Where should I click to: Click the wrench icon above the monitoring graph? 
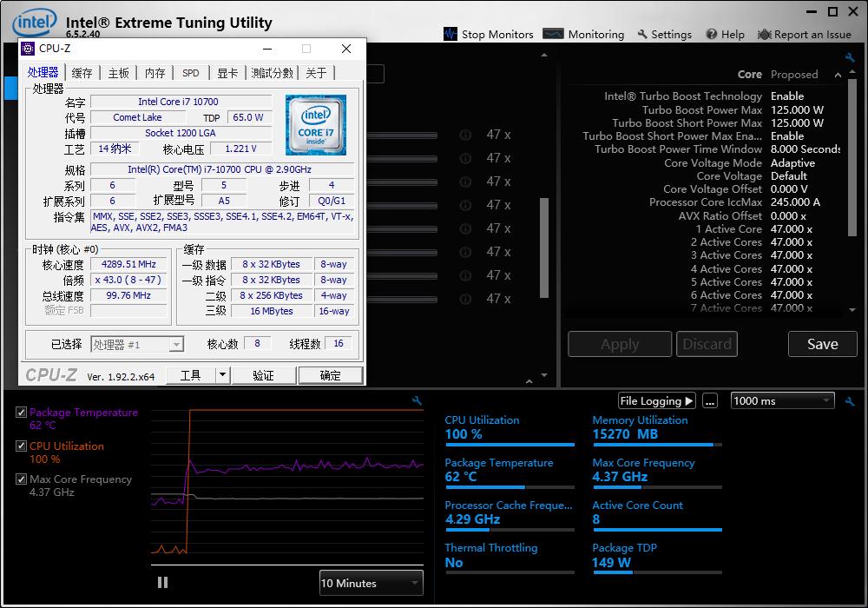pos(417,401)
